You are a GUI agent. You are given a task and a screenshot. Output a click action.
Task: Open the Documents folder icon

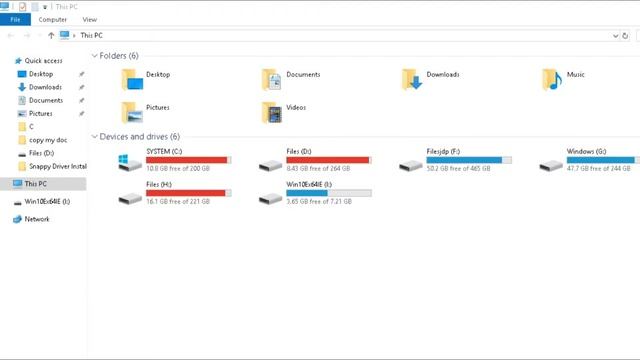tap(272, 79)
